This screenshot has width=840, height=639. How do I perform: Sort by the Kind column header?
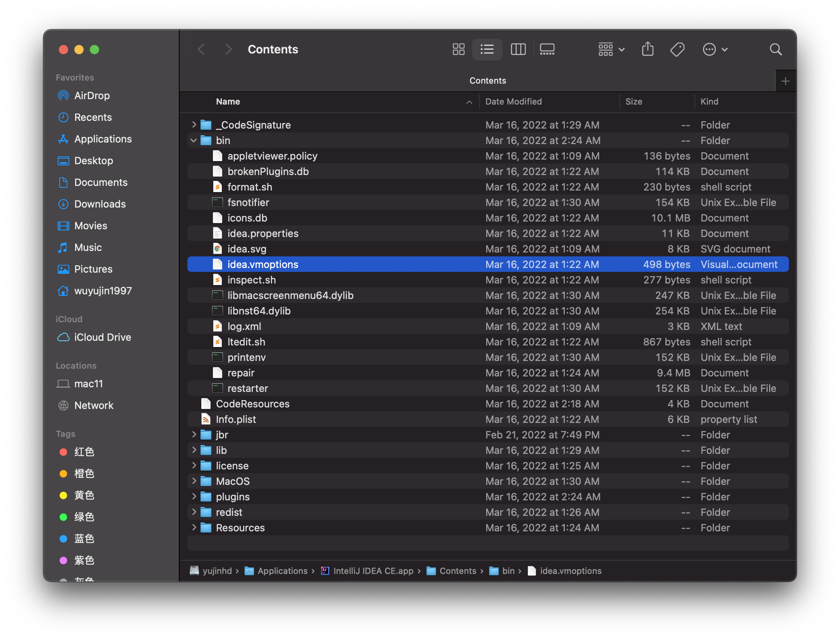tap(709, 101)
